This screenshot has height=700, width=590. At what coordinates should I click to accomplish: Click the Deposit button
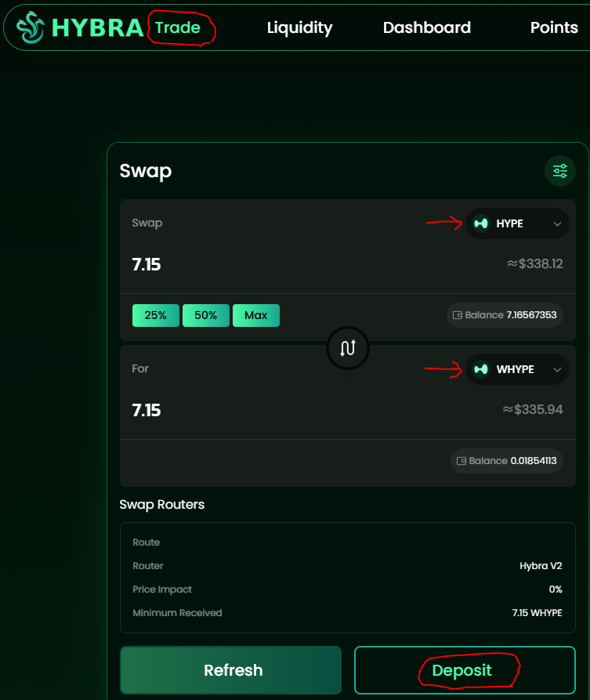(x=465, y=670)
